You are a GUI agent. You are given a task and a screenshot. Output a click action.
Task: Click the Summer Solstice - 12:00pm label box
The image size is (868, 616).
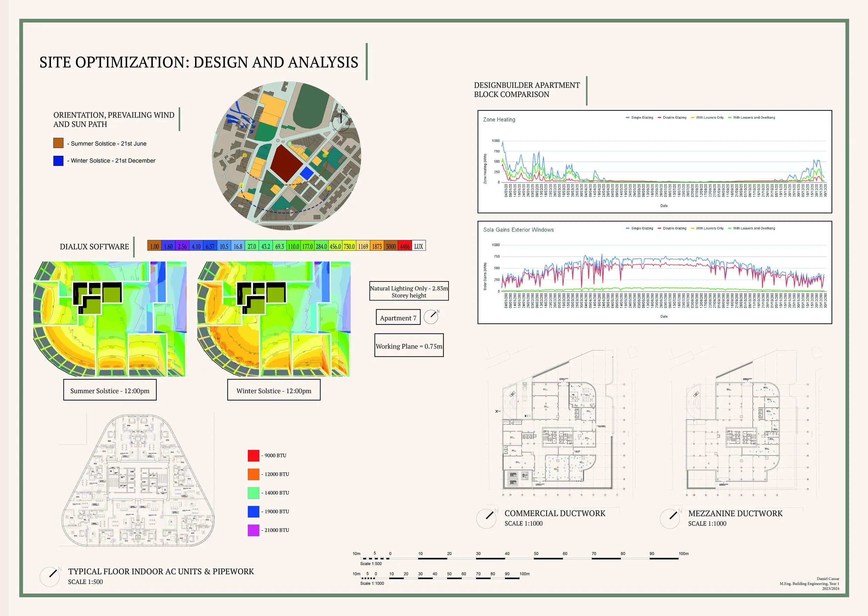[x=110, y=390]
